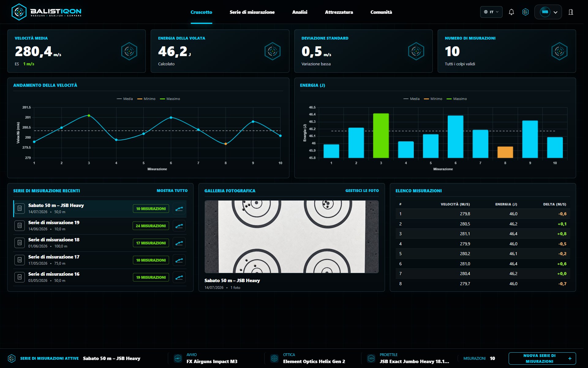The height and width of the screenshot is (368, 588).
Task: Click Nuova serie di misurazioni button
Action: pyautogui.click(x=542, y=358)
